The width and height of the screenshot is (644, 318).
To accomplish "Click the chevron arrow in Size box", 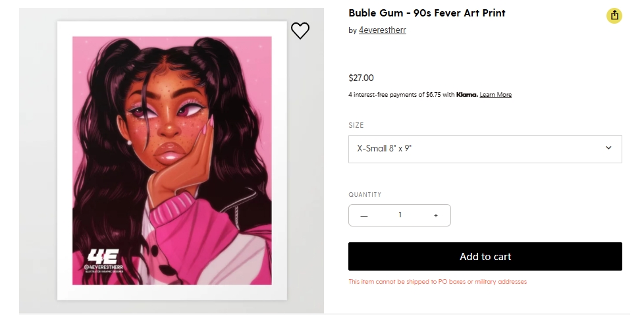I will click(608, 148).
